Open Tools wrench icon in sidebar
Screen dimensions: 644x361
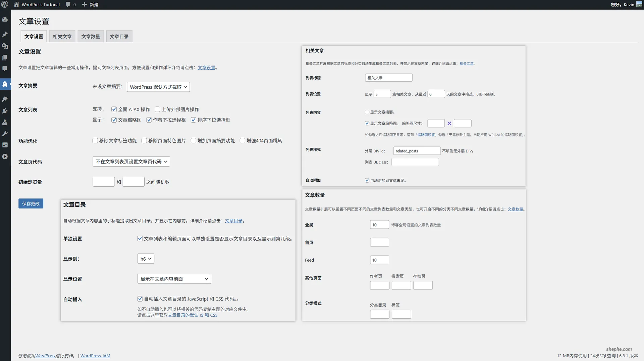click(x=5, y=134)
